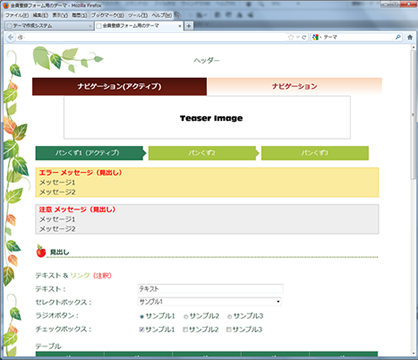Click the パンくず3 breadcrumb
The height and width of the screenshot is (360, 418).
(315, 153)
